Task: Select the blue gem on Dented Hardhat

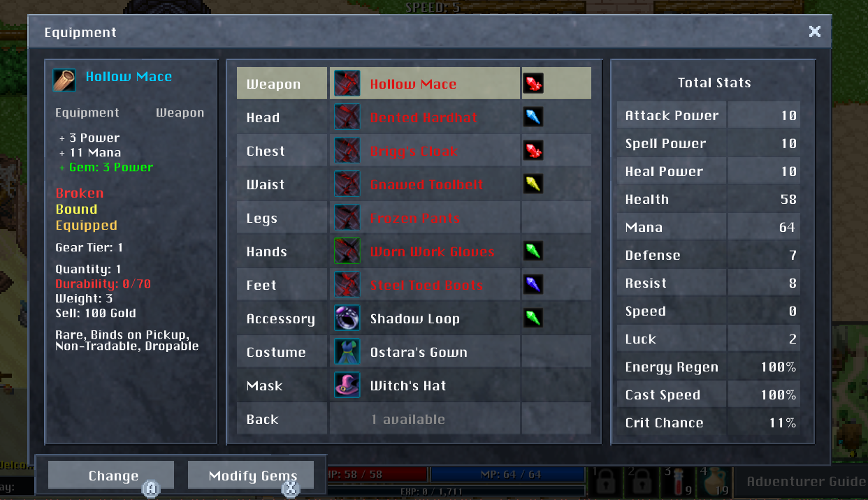Action: (x=533, y=117)
